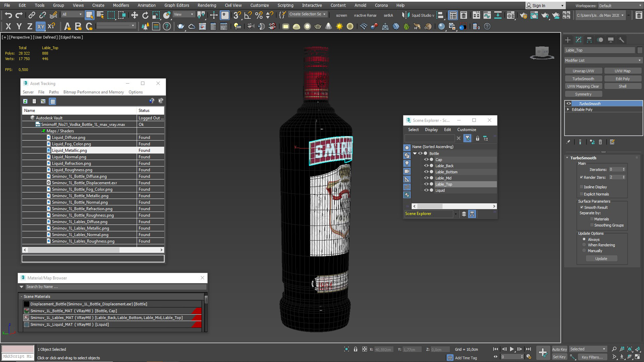
Task: Click the Edit Poly modifier button
Action: pyautogui.click(x=623, y=79)
